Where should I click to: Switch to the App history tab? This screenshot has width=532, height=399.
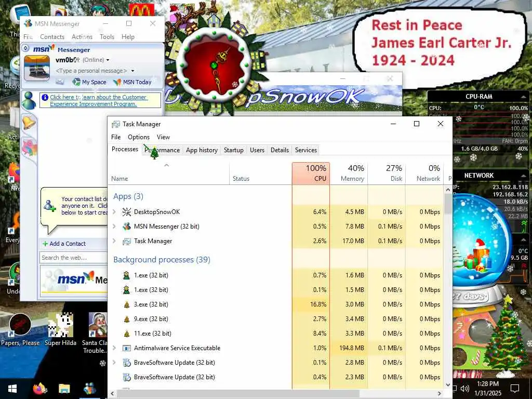click(202, 150)
